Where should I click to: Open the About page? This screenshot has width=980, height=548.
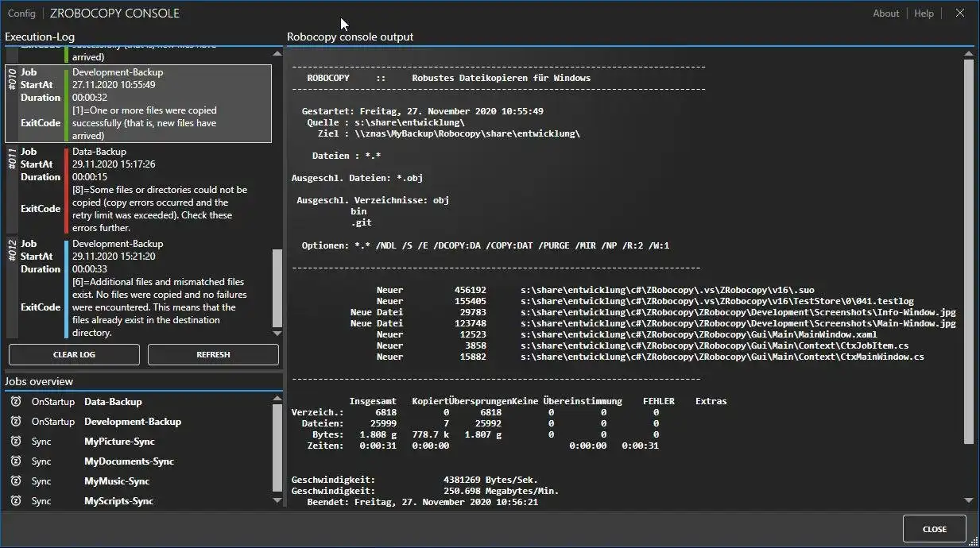click(x=885, y=14)
